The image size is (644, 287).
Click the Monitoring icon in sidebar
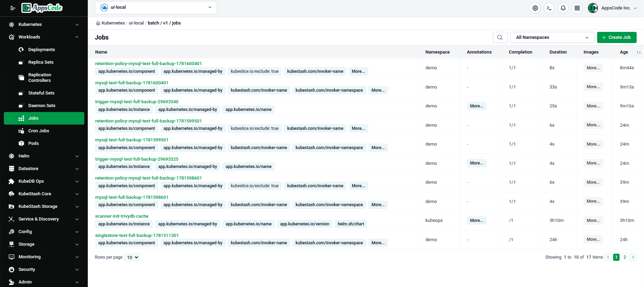click(x=12, y=257)
